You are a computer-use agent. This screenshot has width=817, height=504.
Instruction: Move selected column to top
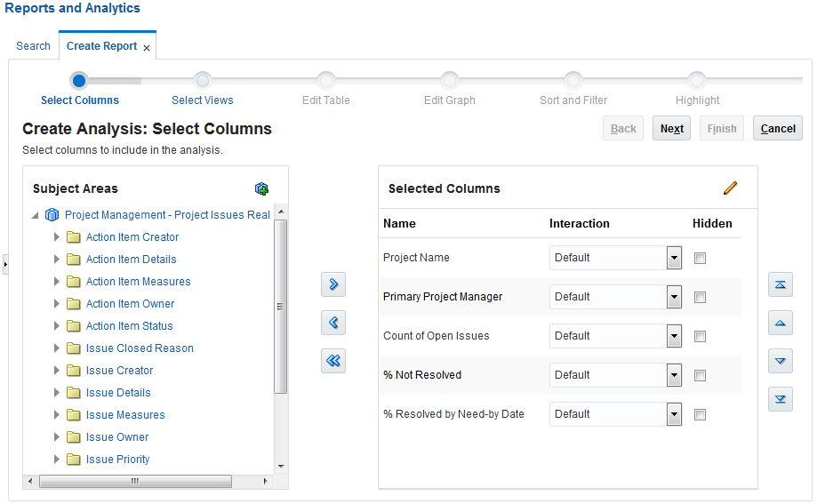tap(780, 284)
